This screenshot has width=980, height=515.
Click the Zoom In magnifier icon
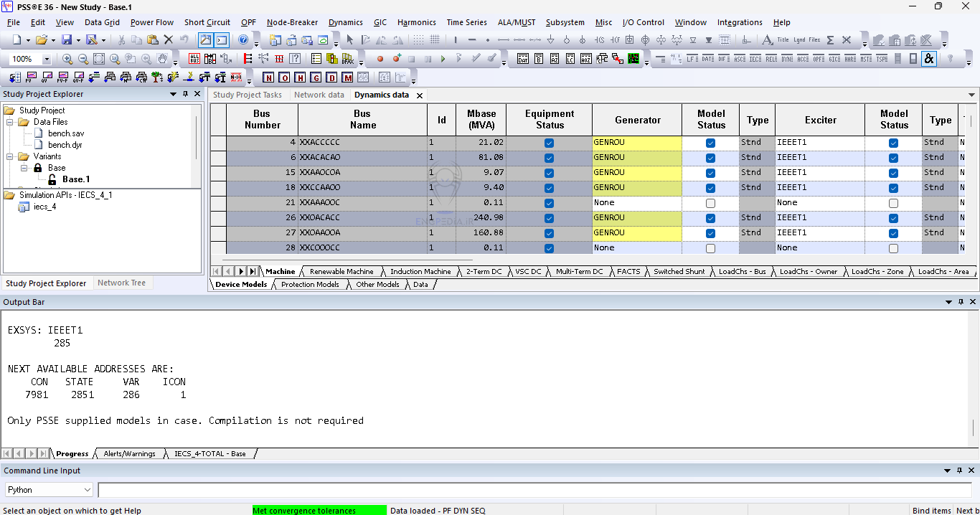(x=67, y=59)
